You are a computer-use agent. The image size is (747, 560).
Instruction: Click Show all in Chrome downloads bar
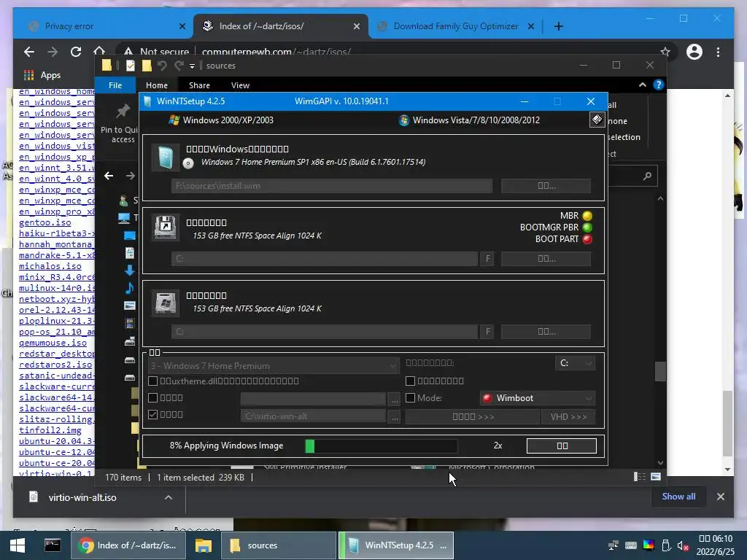point(678,496)
